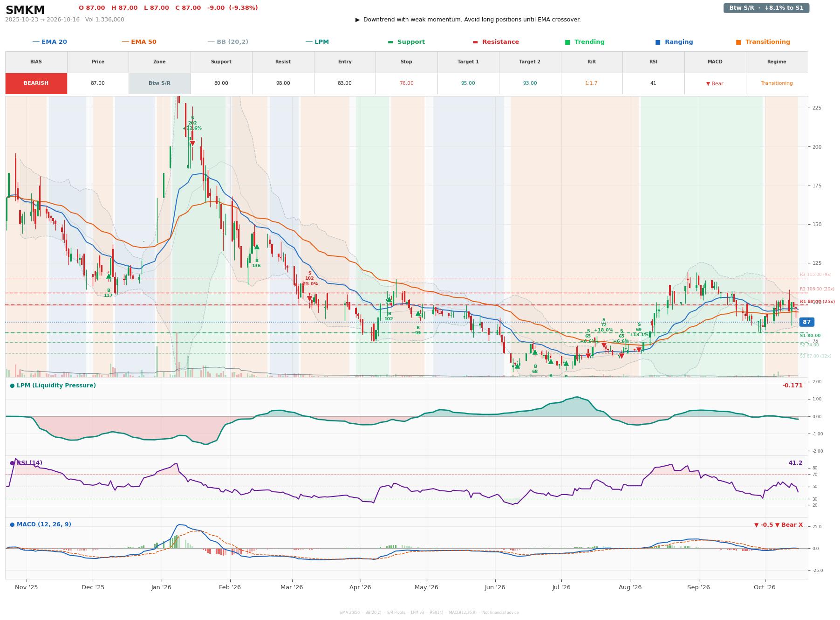This screenshot has height=620, width=840.
Task: Click the Entry value 83.00 cell
Action: click(x=344, y=83)
